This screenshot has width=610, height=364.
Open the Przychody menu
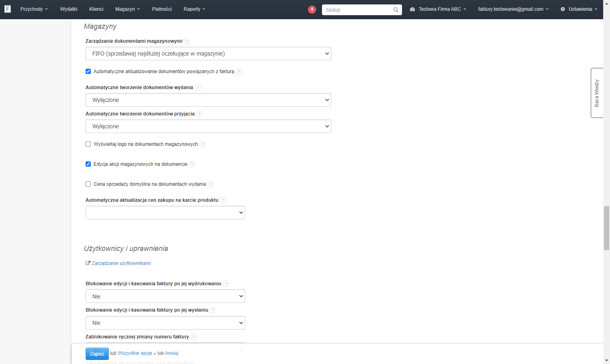point(34,9)
